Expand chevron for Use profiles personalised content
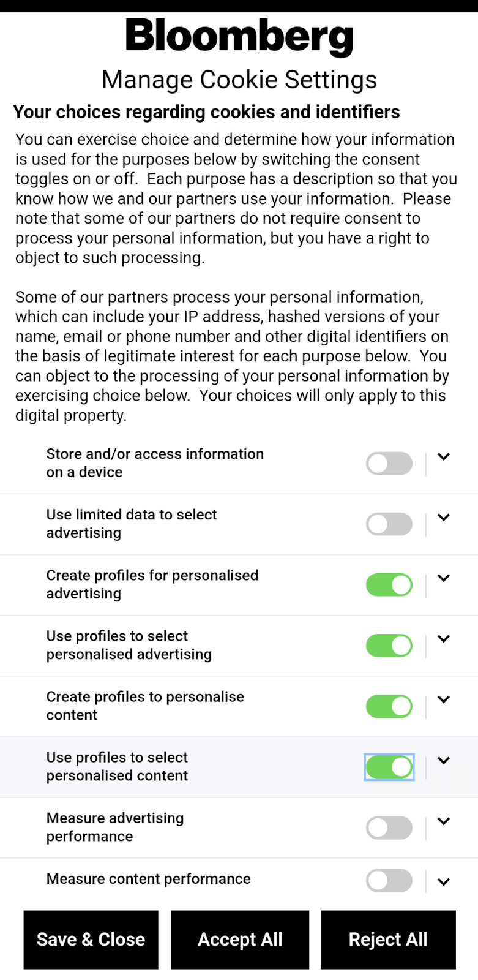The image size is (478, 980). [444, 760]
